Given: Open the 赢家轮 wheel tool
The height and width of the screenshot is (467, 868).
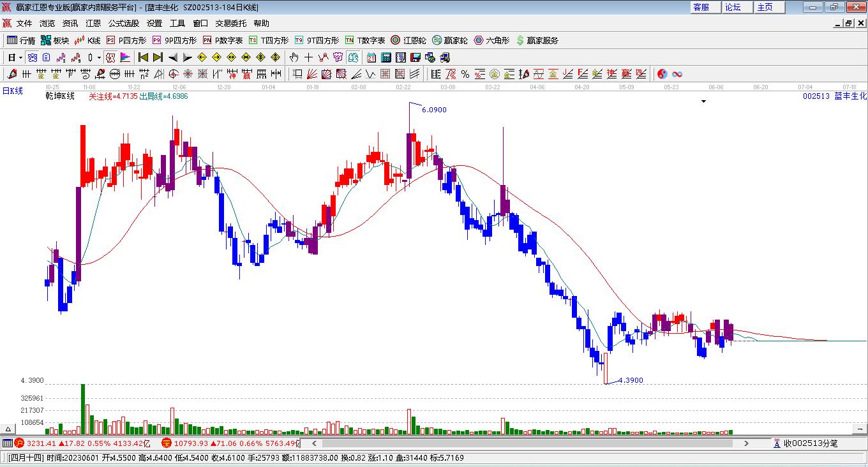Looking at the screenshot, I should (450, 40).
